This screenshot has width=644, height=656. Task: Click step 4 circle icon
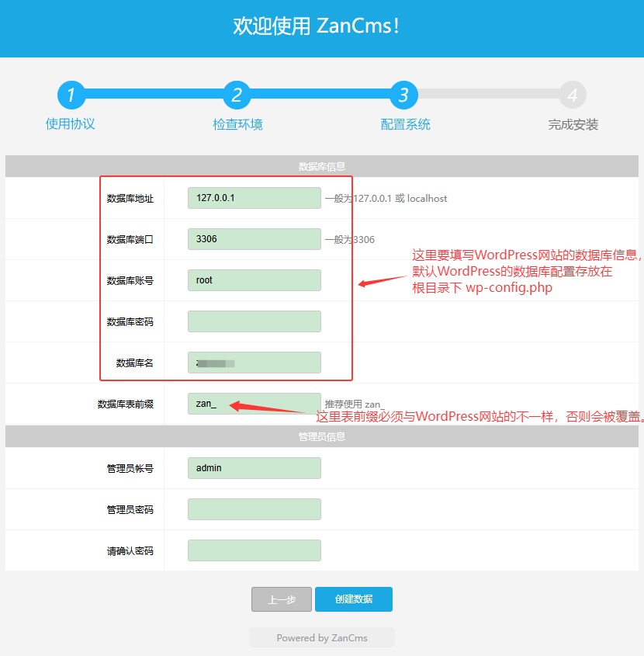coord(573,95)
